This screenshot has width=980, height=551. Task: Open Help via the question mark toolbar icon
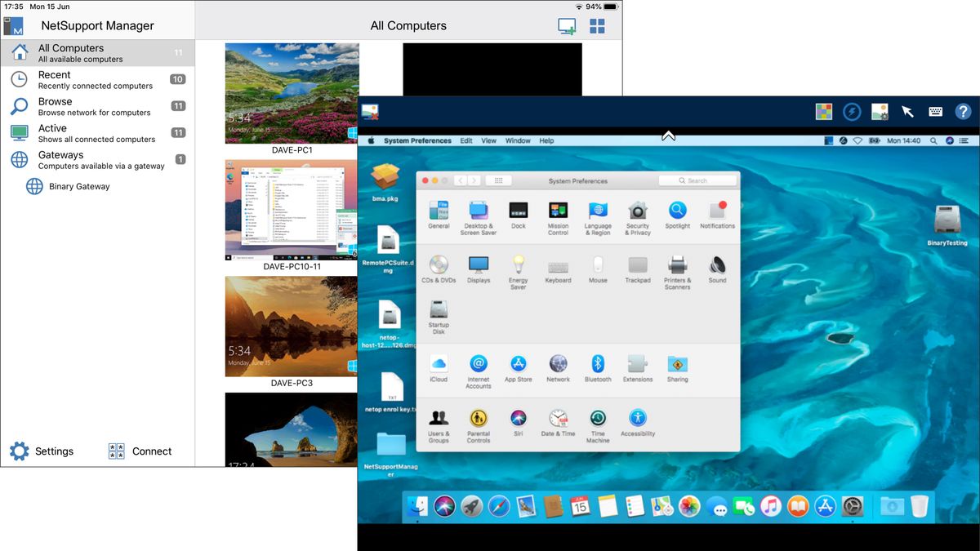pos(963,110)
